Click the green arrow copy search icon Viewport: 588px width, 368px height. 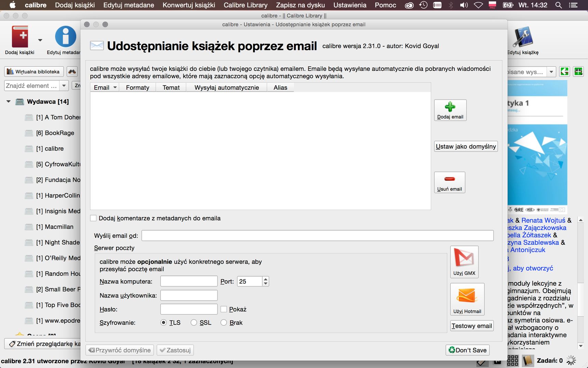pos(564,72)
